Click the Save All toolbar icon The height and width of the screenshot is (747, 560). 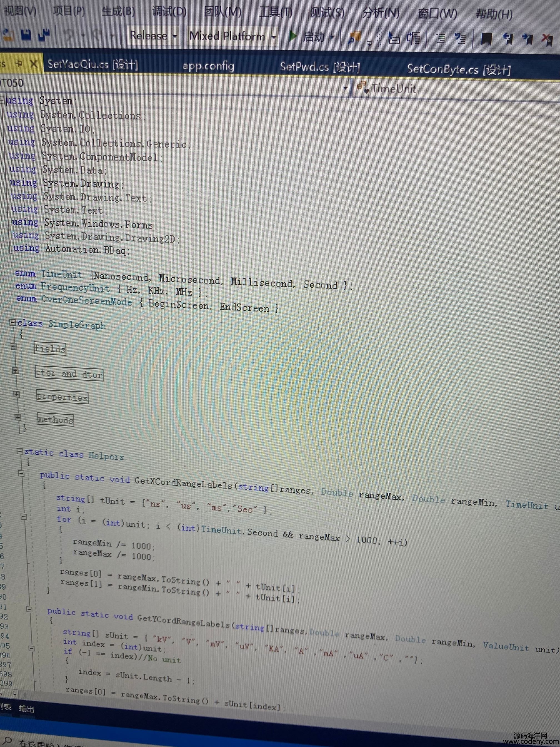click(44, 35)
